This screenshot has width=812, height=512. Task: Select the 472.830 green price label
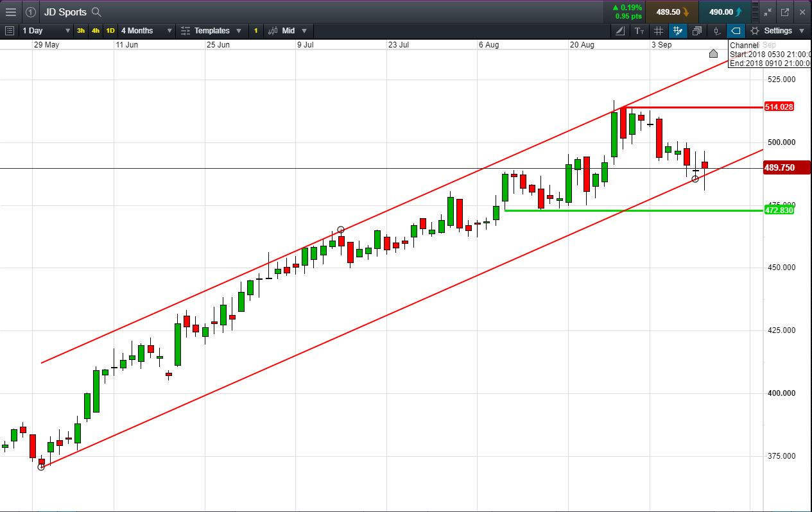pyautogui.click(x=779, y=210)
